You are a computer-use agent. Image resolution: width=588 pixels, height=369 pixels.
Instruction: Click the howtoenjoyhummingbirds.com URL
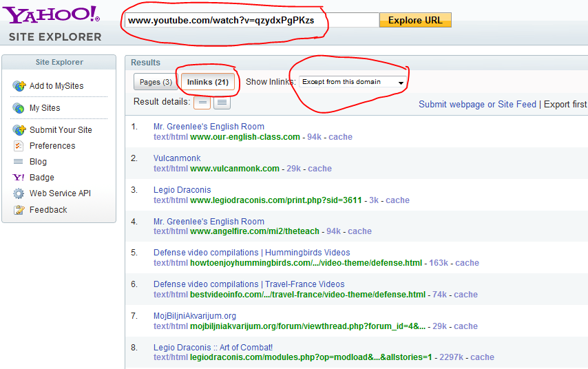point(306,263)
